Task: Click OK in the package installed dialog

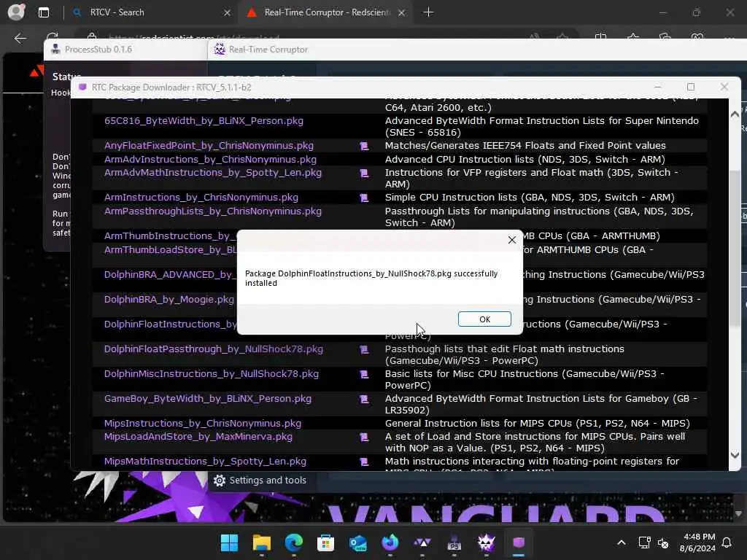Action: (x=484, y=319)
